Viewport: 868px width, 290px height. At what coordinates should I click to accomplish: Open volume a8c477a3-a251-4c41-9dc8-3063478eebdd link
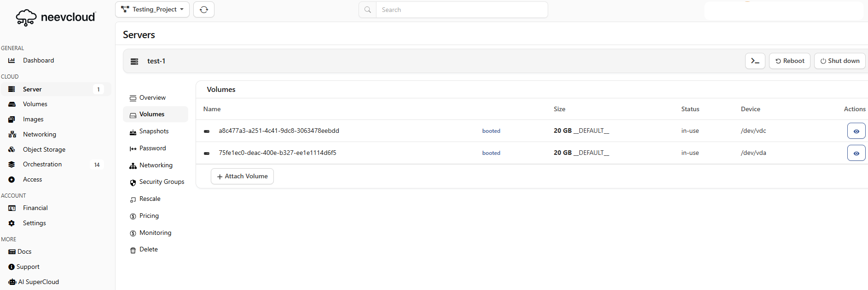pyautogui.click(x=279, y=131)
